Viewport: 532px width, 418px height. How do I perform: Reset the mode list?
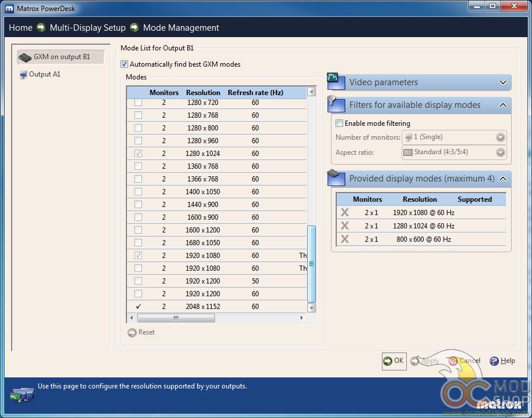coord(141,333)
